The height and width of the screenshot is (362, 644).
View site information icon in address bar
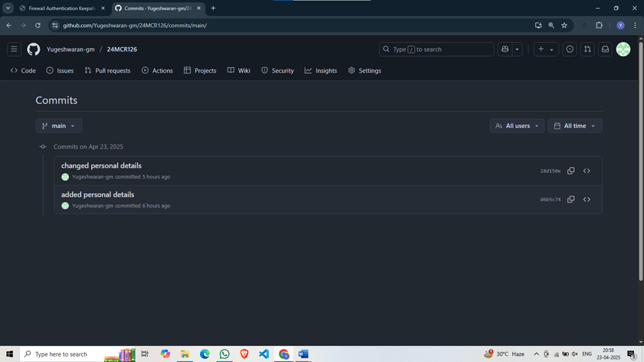click(55, 26)
